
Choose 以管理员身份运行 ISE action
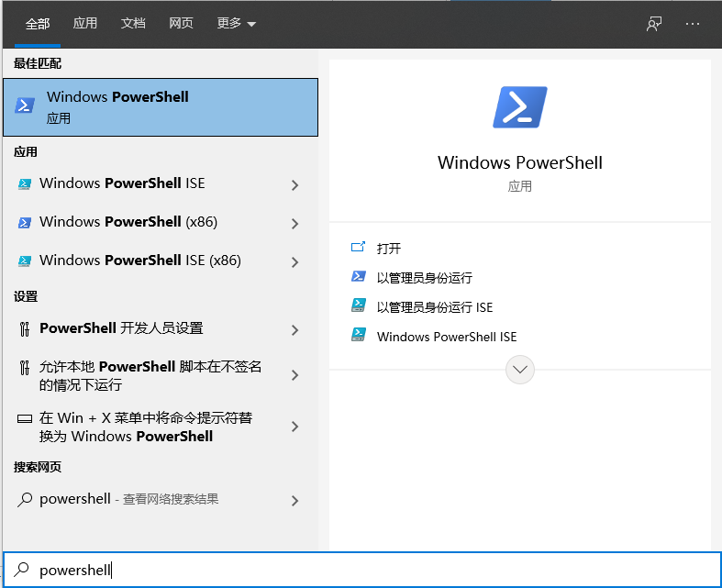(x=434, y=307)
